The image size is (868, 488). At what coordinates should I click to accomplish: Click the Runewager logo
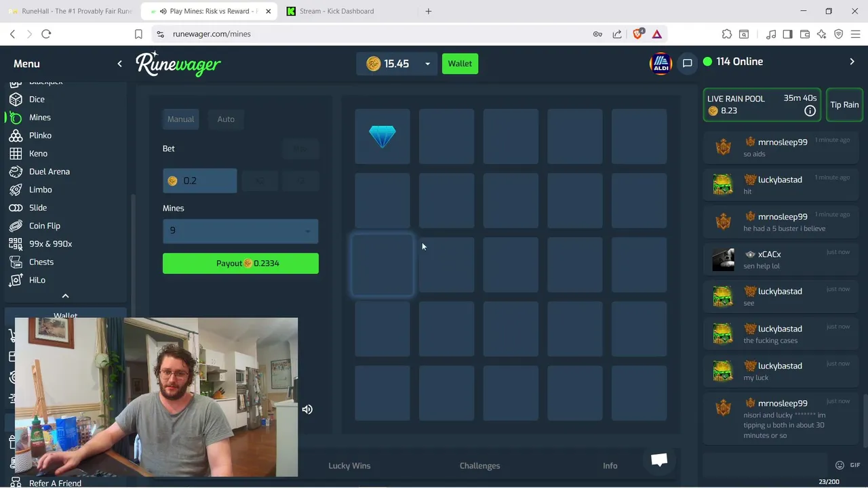point(178,64)
